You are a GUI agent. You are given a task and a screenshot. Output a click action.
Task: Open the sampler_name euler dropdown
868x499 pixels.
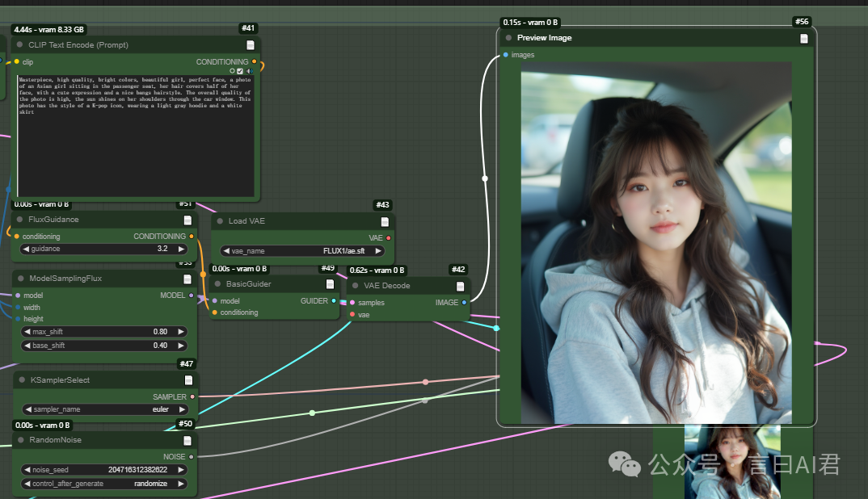tap(105, 409)
